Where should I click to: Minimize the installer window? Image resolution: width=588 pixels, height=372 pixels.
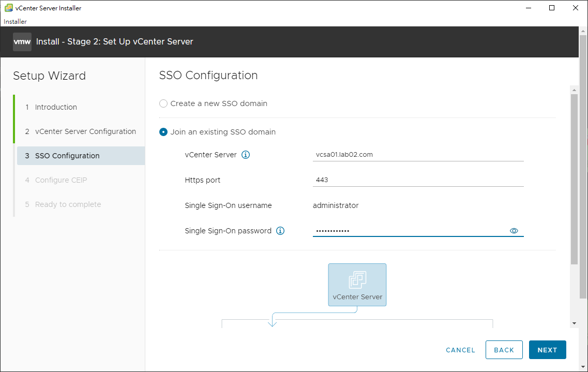529,8
